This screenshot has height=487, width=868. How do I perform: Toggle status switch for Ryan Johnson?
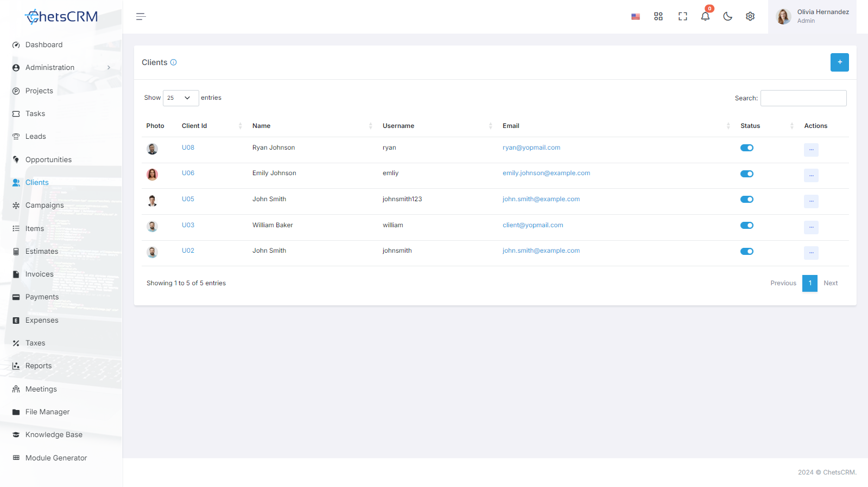(x=747, y=148)
